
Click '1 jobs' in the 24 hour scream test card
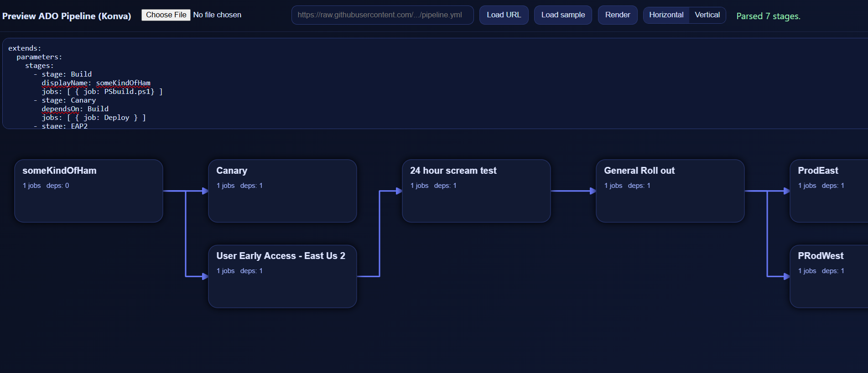coord(419,186)
